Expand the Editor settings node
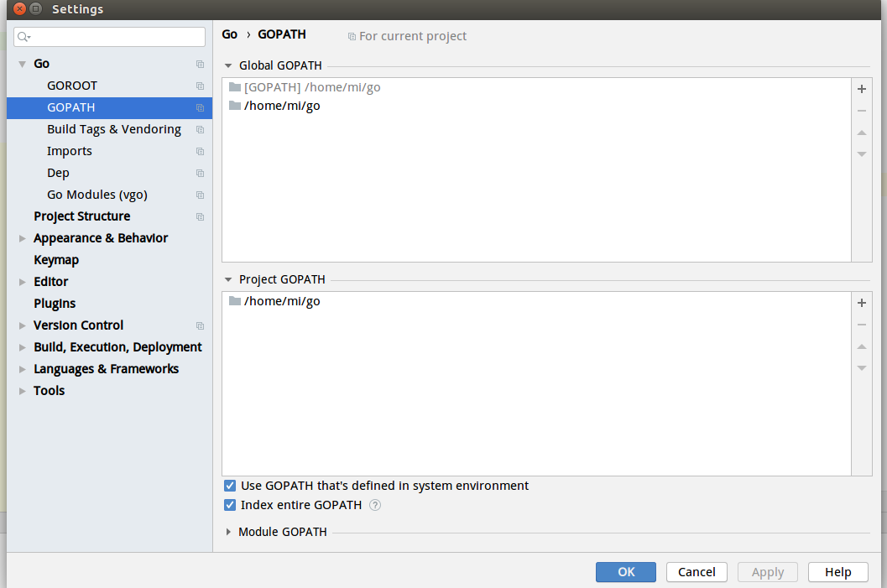 click(x=22, y=282)
